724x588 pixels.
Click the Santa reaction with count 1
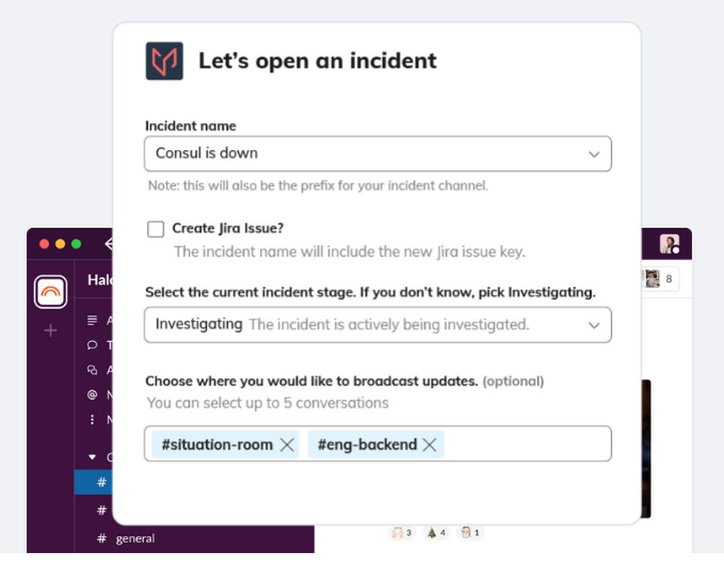pyautogui.click(x=470, y=532)
